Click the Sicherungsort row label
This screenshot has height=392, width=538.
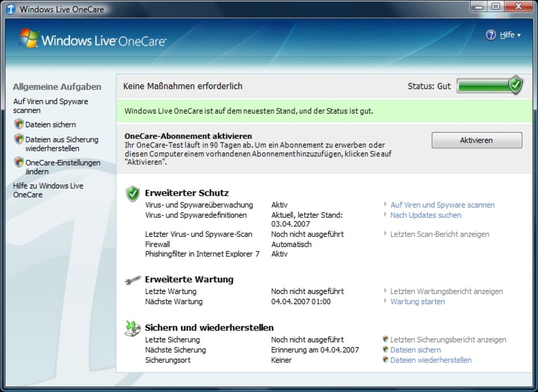(x=168, y=360)
